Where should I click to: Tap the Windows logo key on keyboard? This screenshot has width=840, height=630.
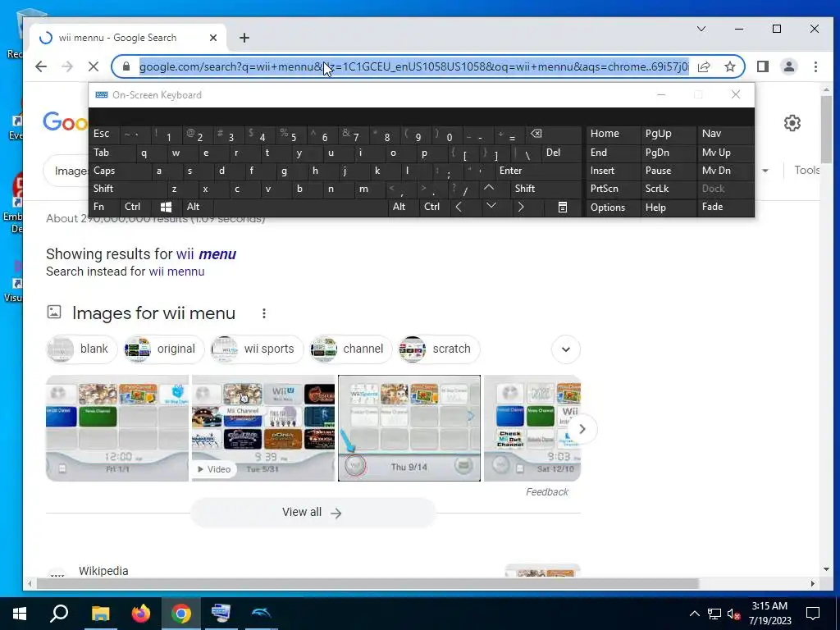[x=166, y=207]
